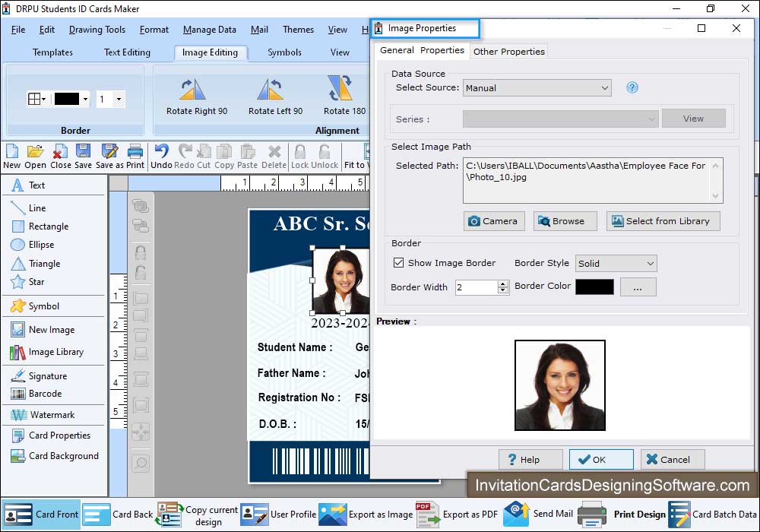The height and width of the screenshot is (532, 760).
Task: Click the Undo arrow icon
Action: tap(161, 151)
